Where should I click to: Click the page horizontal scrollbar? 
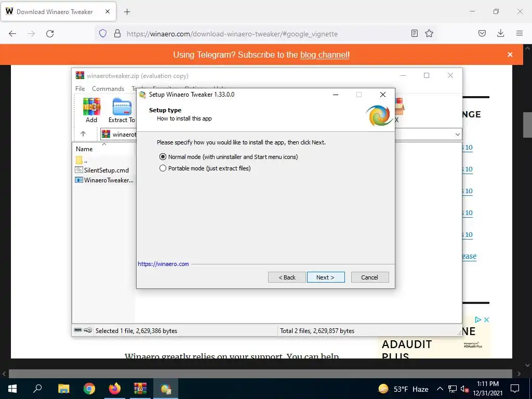260,374
